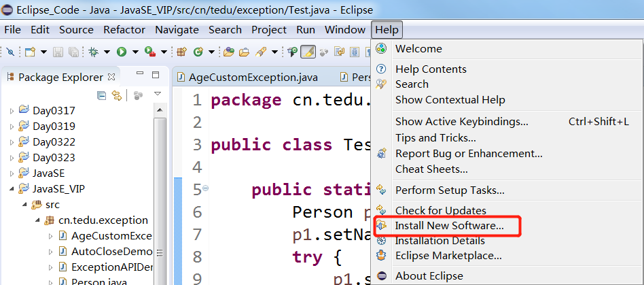Click the New Java Package icon
Screen dimensions: 644x285
(181, 52)
